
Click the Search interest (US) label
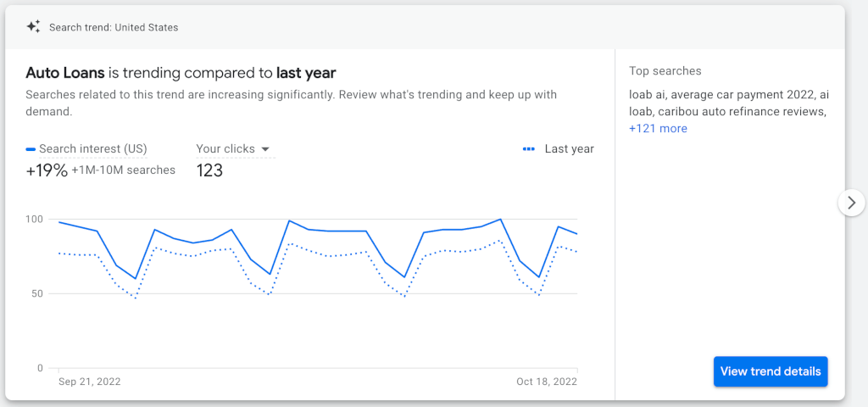point(92,149)
